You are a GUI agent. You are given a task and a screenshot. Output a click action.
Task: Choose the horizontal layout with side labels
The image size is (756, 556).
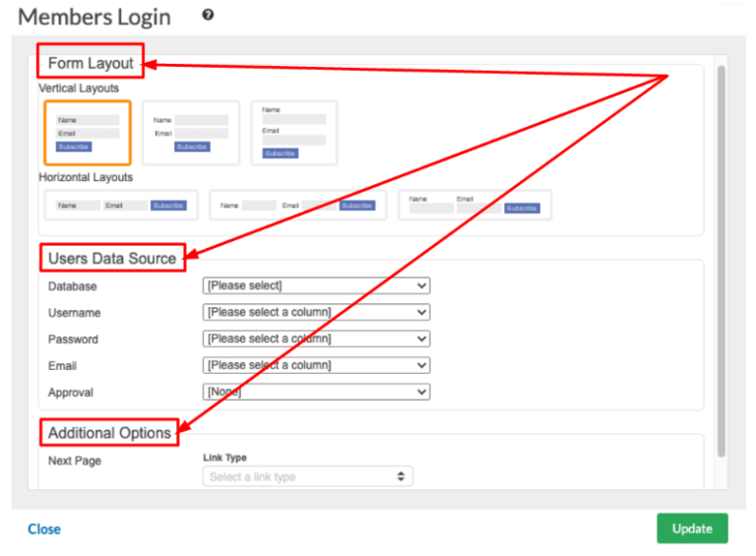(297, 206)
